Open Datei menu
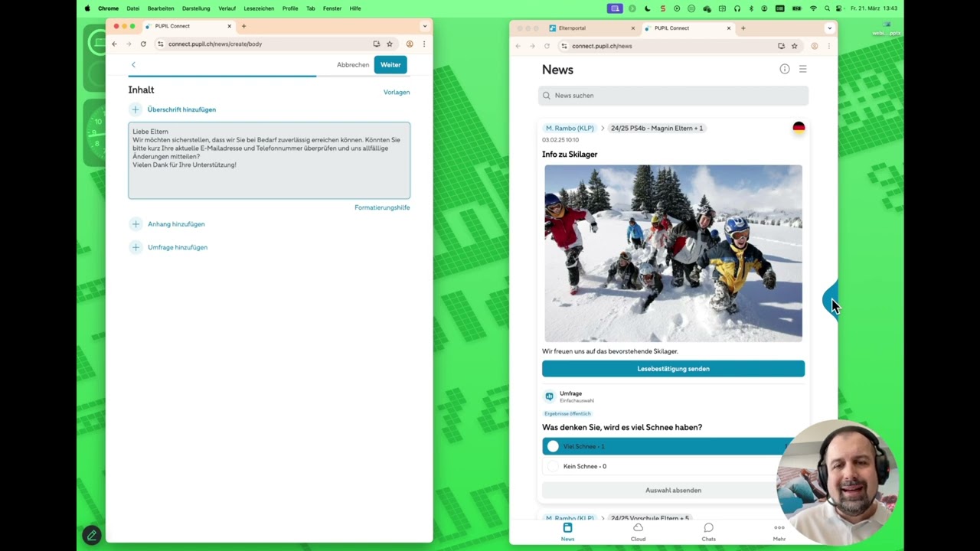Screen dimensions: 980x551 tap(133, 8)
